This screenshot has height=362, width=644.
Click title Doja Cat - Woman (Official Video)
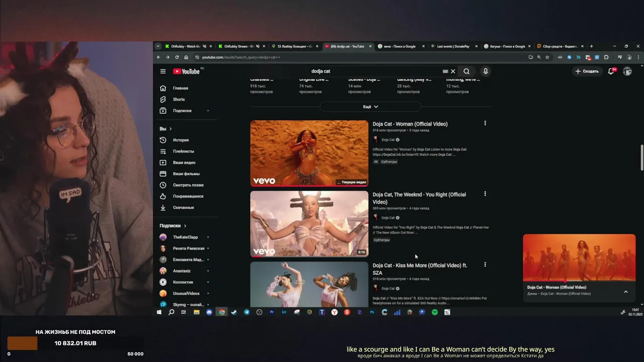410,124
